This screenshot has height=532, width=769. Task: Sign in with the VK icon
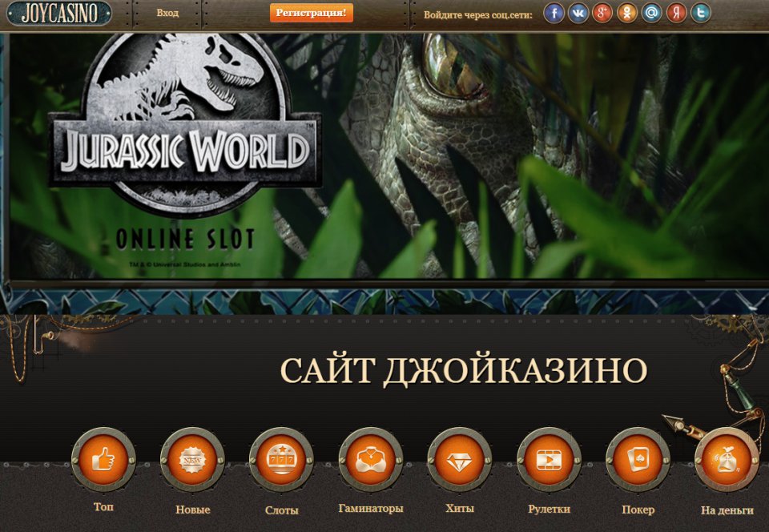coord(578,14)
